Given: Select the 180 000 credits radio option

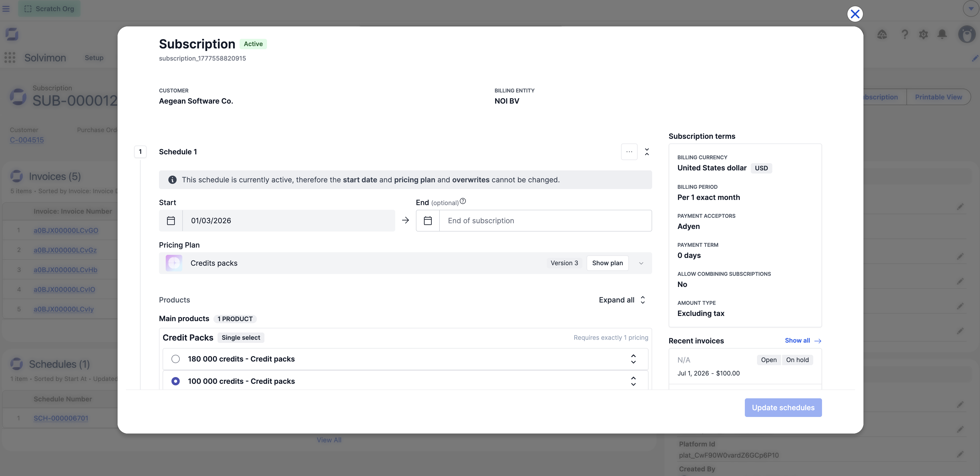Looking at the screenshot, I should point(175,359).
